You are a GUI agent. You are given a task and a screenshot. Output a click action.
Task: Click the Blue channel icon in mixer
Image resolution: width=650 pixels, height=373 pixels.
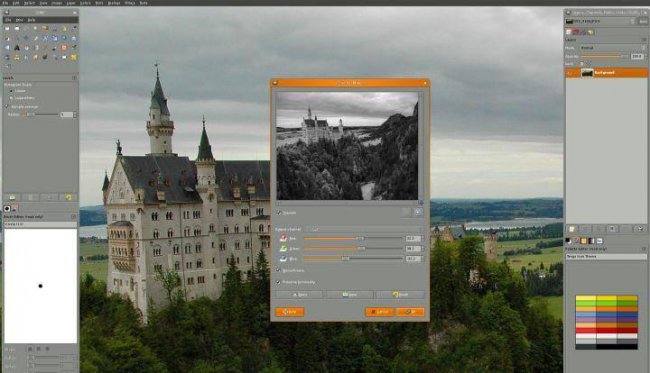pyautogui.click(x=284, y=259)
